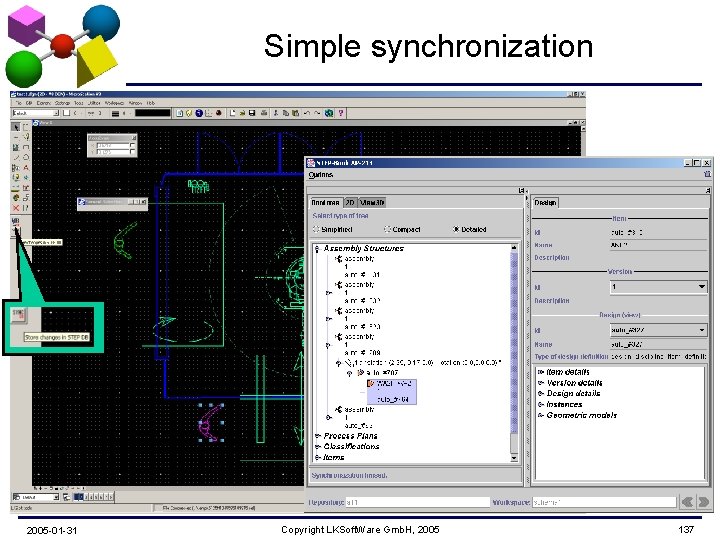Image resolution: width=720 pixels, height=540 pixels.
Task: Click the scissors cut icon in toolbar
Action: (276, 113)
